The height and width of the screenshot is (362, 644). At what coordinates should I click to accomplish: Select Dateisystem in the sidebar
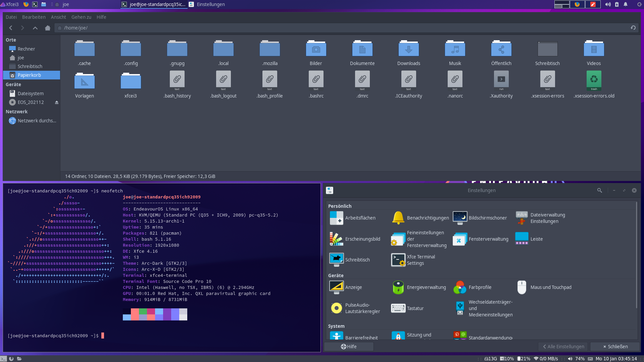[32, 94]
